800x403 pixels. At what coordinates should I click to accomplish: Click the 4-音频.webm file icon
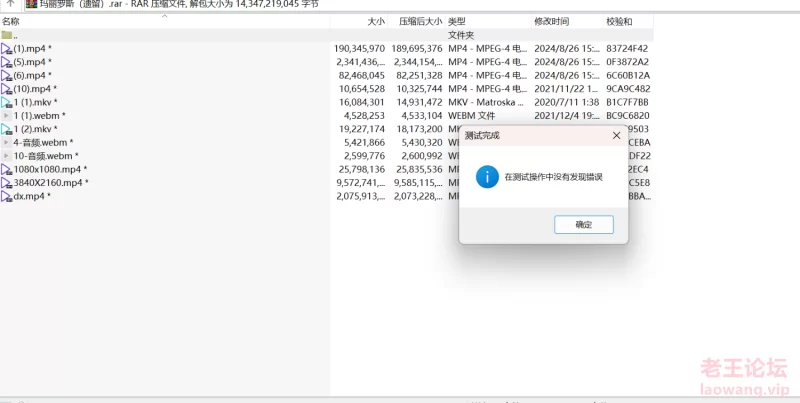[7, 143]
